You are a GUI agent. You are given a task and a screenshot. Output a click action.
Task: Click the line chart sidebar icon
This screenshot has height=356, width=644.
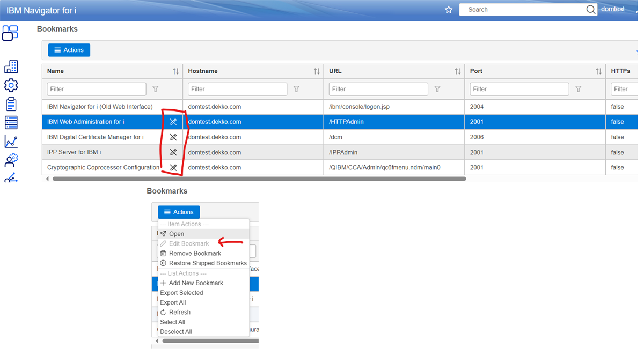[x=11, y=142]
